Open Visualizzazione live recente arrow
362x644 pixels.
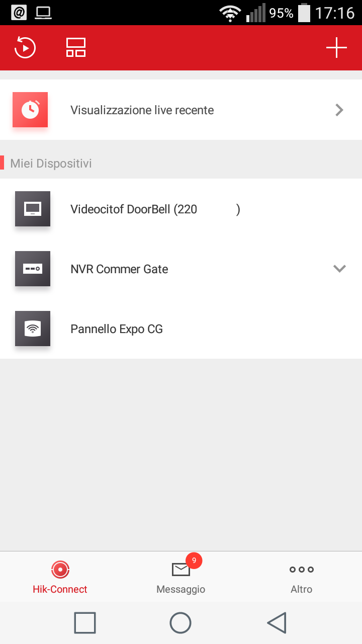tap(339, 110)
